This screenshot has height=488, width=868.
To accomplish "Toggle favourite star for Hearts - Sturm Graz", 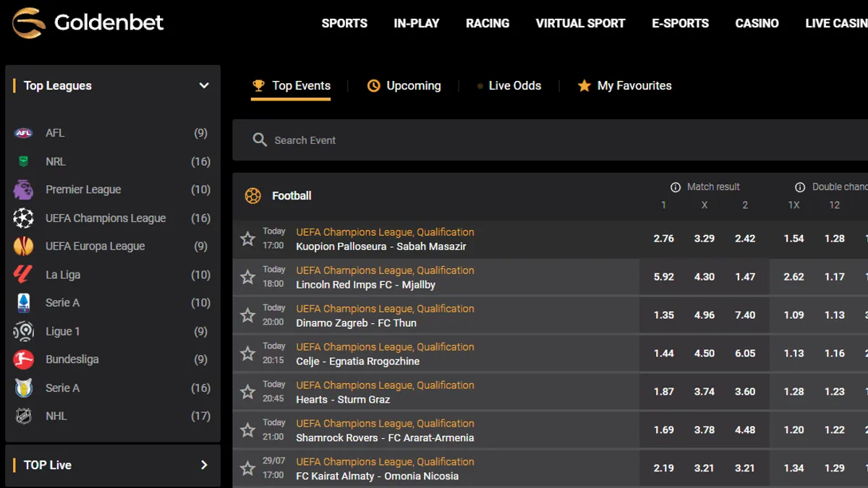I will 247,392.
